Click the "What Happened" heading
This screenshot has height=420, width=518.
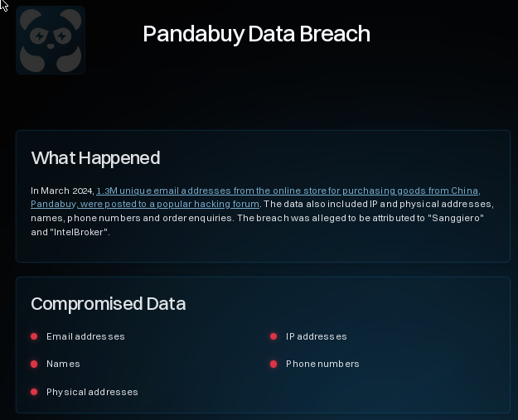click(x=95, y=157)
